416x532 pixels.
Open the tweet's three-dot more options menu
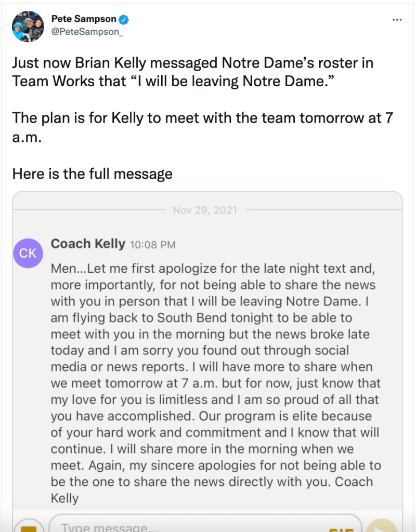point(397,20)
